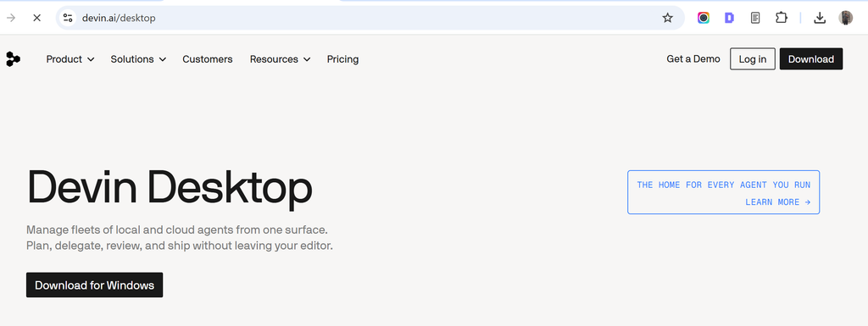Open the Extensions puzzle piece icon

[781, 18]
